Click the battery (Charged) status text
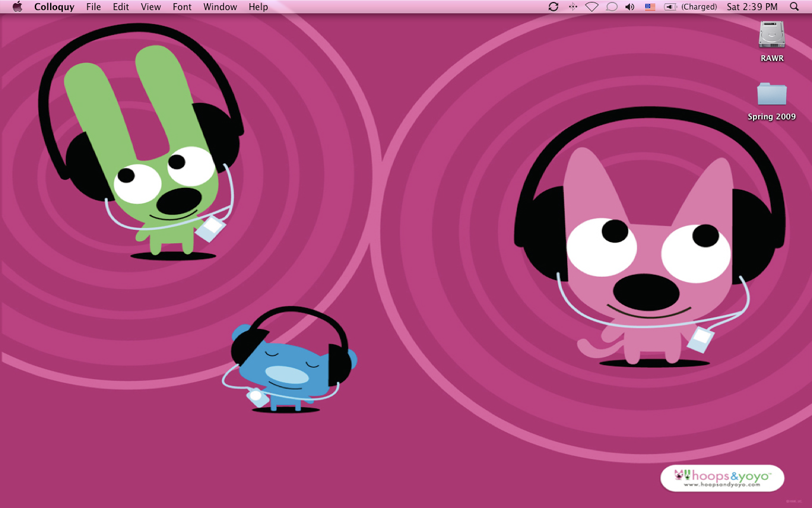Viewport: 812px width, 508px height. tap(699, 7)
